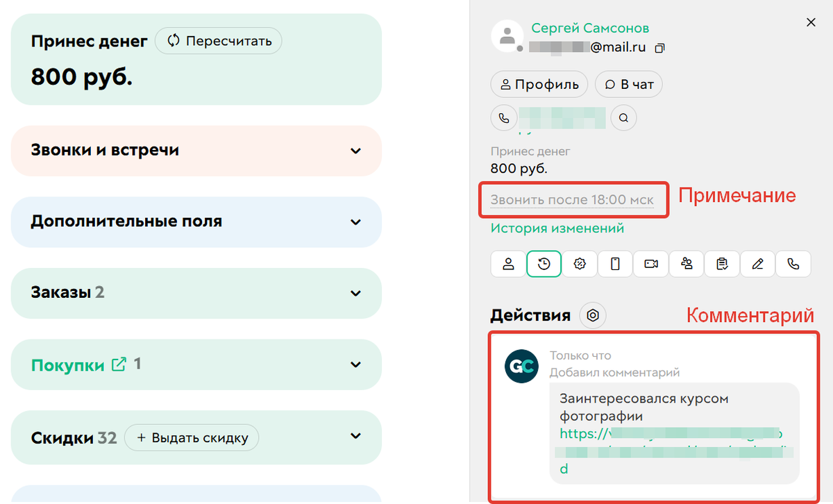Image resolution: width=833 pixels, height=504 pixels.
Task: Open the video camera icon tab
Action: click(x=650, y=264)
